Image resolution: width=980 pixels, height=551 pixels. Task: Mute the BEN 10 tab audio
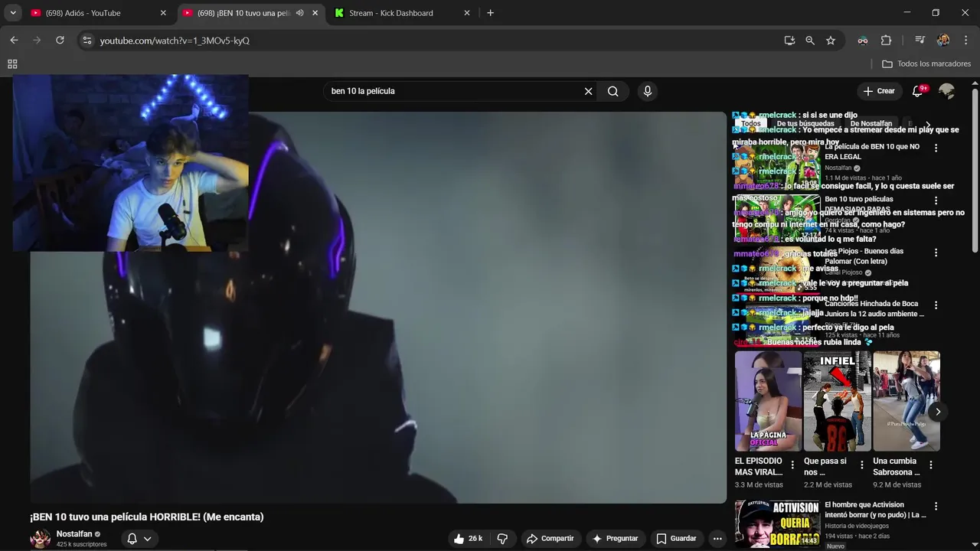tap(299, 13)
